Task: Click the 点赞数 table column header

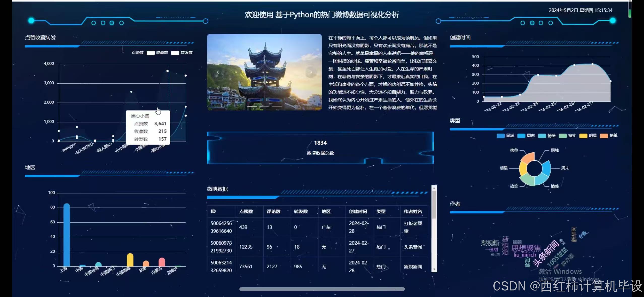Action: (246, 211)
